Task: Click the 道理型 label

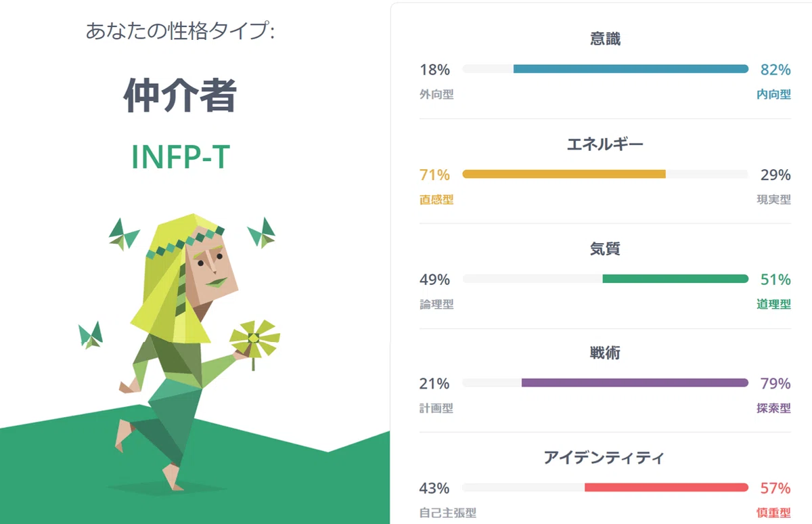Action: tap(773, 305)
